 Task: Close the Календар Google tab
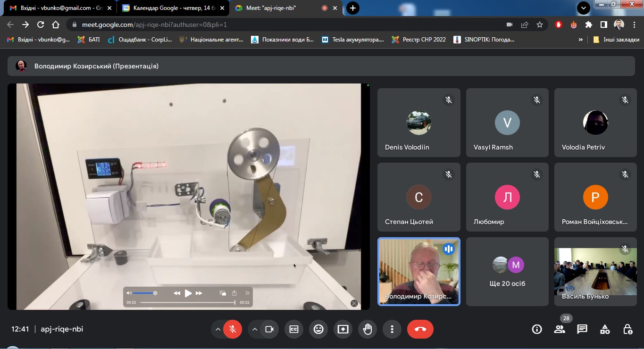[x=222, y=8]
